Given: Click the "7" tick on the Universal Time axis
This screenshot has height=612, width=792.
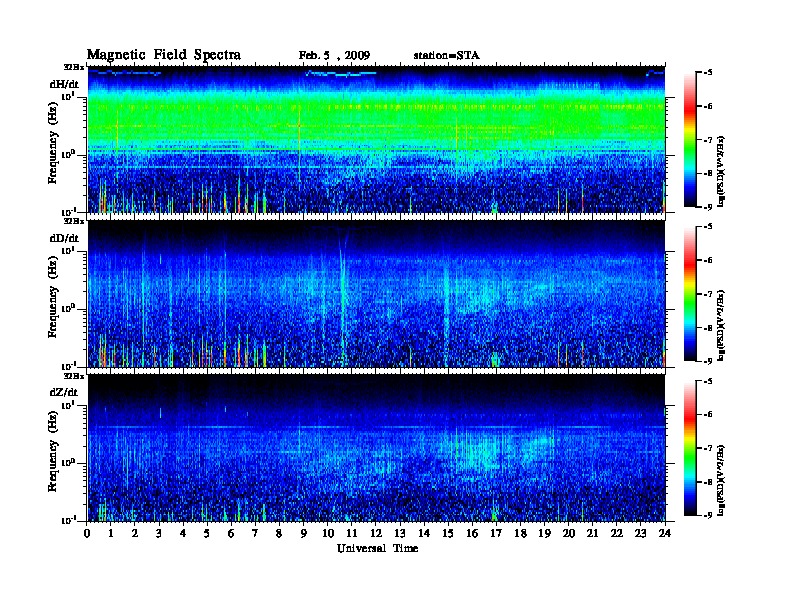Looking at the screenshot, I should click(255, 534).
